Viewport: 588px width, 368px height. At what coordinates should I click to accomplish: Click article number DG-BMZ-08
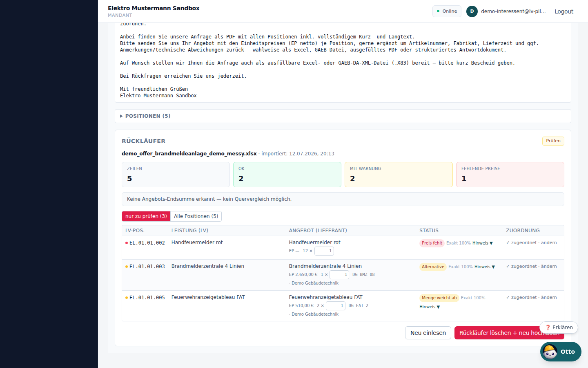click(363, 275)
